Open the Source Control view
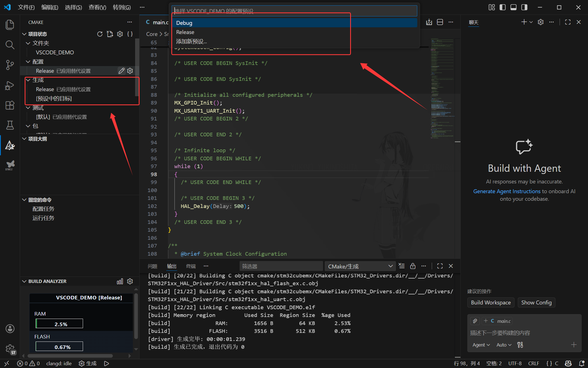The image size is (588, 368). pos(10,65)
